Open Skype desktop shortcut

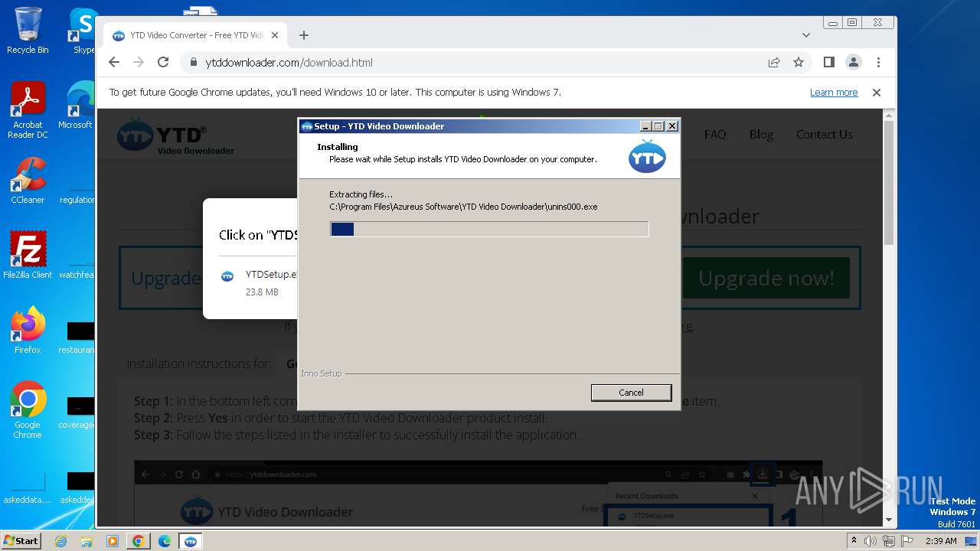point(81,31)
